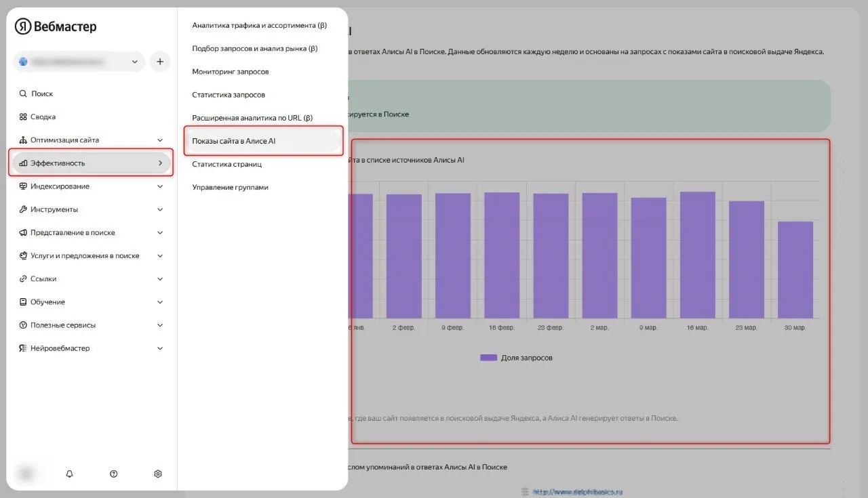Click the 9 февр. chart bar

(453, 255)
